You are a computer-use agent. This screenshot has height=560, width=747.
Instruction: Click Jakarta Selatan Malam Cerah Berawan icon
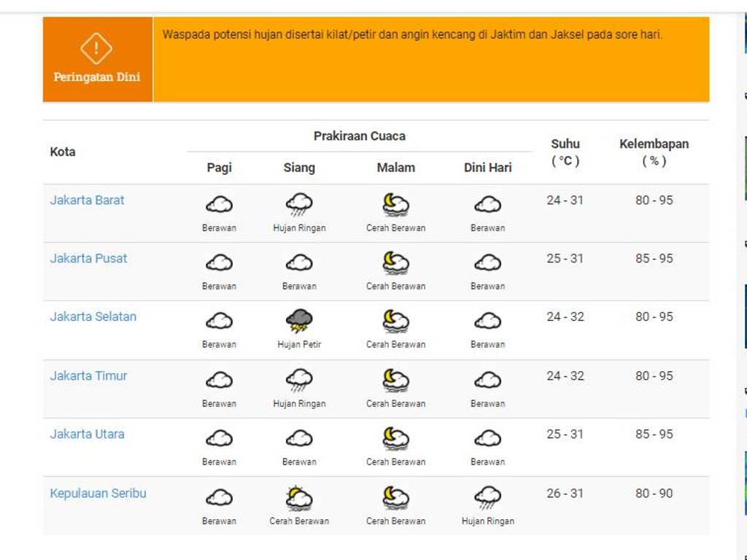pyautogui.click(x=395, y=321)
